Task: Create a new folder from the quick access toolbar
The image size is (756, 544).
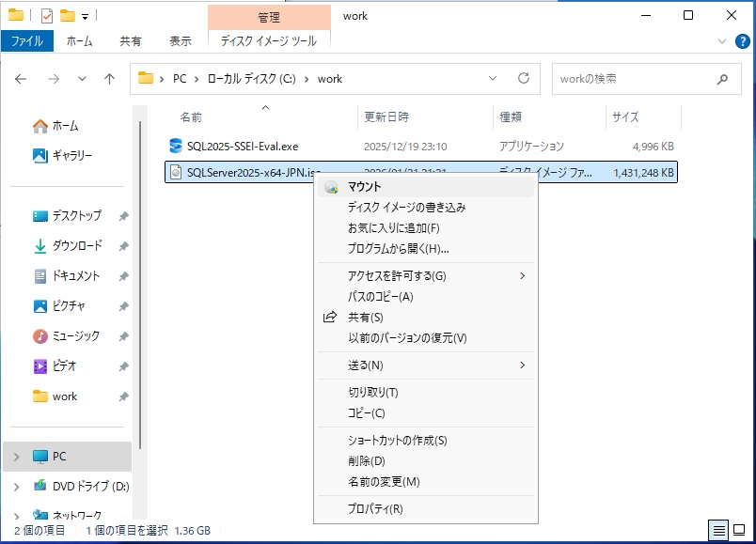Action: (68, 15)
